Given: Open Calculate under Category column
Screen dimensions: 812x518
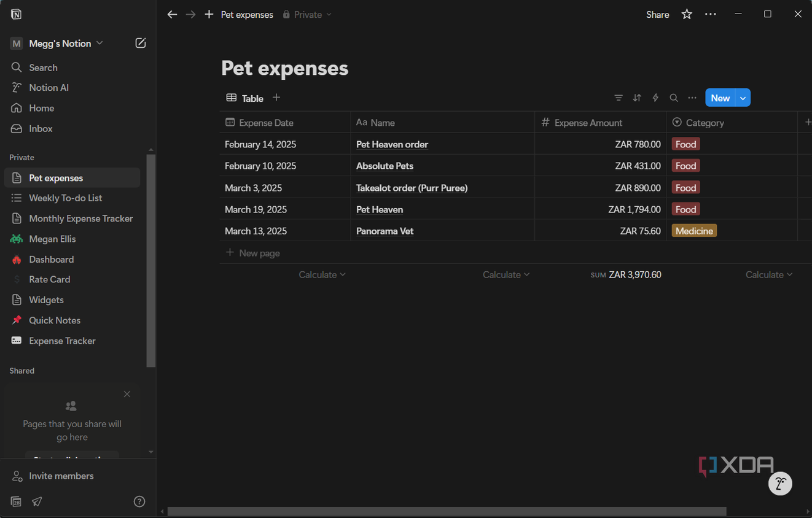Looking at the screenshot, I should [769, 274].
